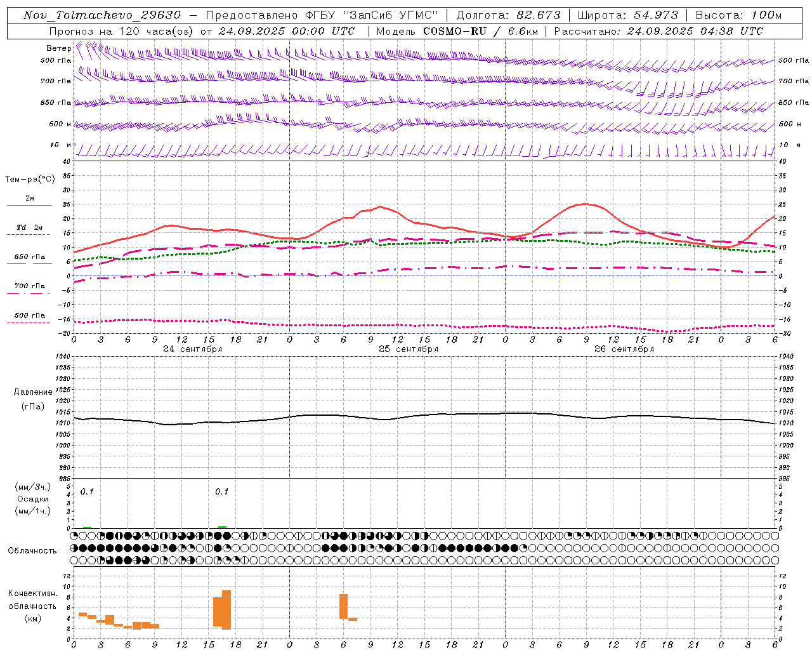The height and width of the screenshot is (650, 812).
Task: Select the forecast start time 24.09.2025 00:00 UTC
Action: [x=287, y=31]
